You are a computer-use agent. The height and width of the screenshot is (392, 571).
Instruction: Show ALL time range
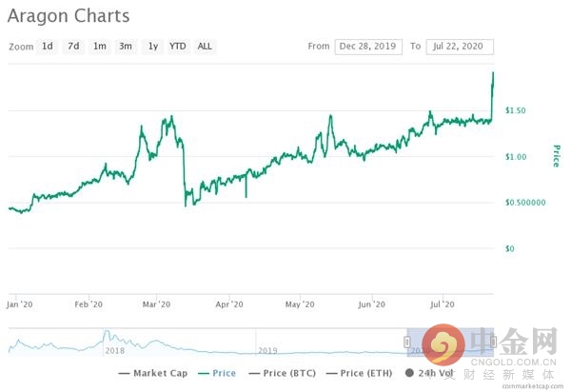point(205,46)
